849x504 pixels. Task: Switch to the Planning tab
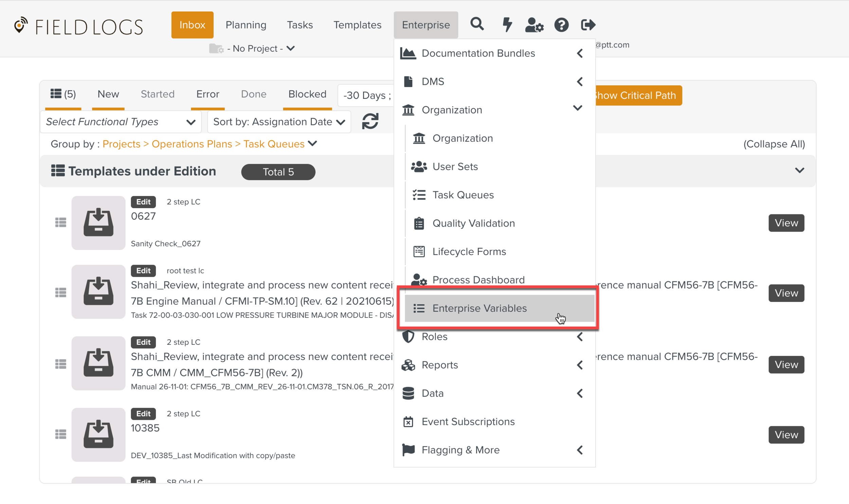(246, 25)
